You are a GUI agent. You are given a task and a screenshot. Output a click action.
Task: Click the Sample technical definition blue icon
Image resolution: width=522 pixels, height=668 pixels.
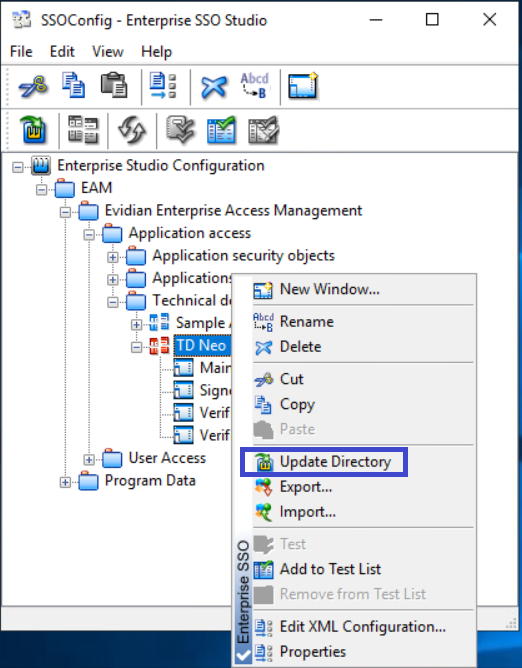tap(159, 322)
